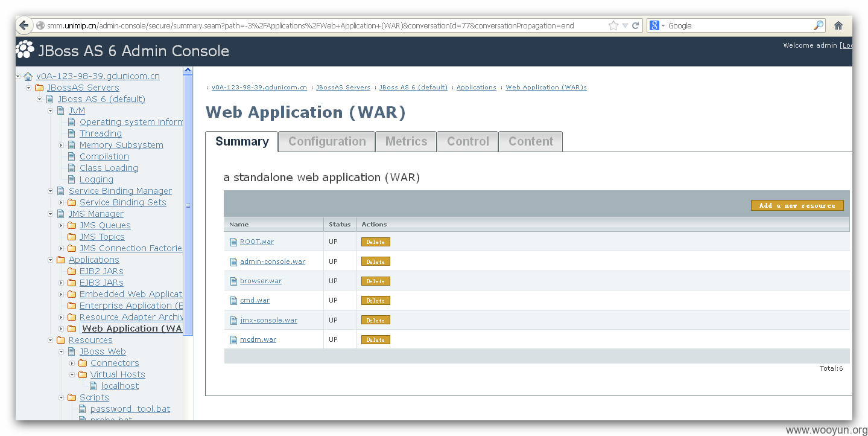Open browser home page icon
This screenshot has width=868, height=436.
pos(838,25)
